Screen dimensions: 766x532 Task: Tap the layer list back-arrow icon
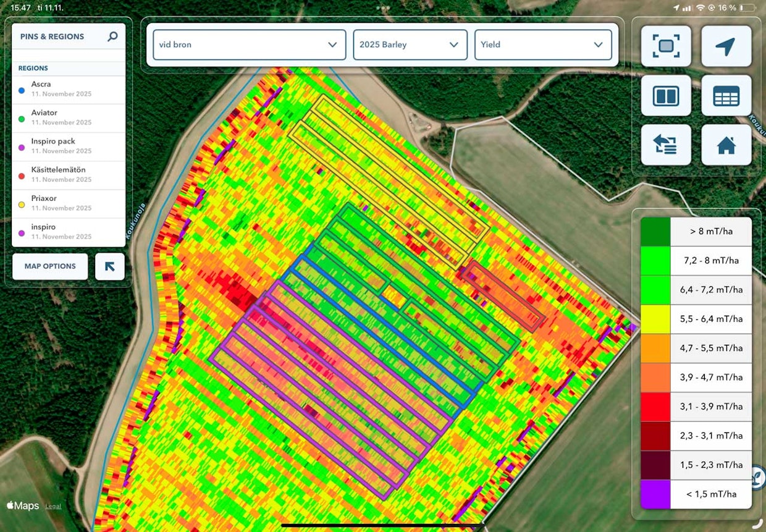click(x=666, y=145)
